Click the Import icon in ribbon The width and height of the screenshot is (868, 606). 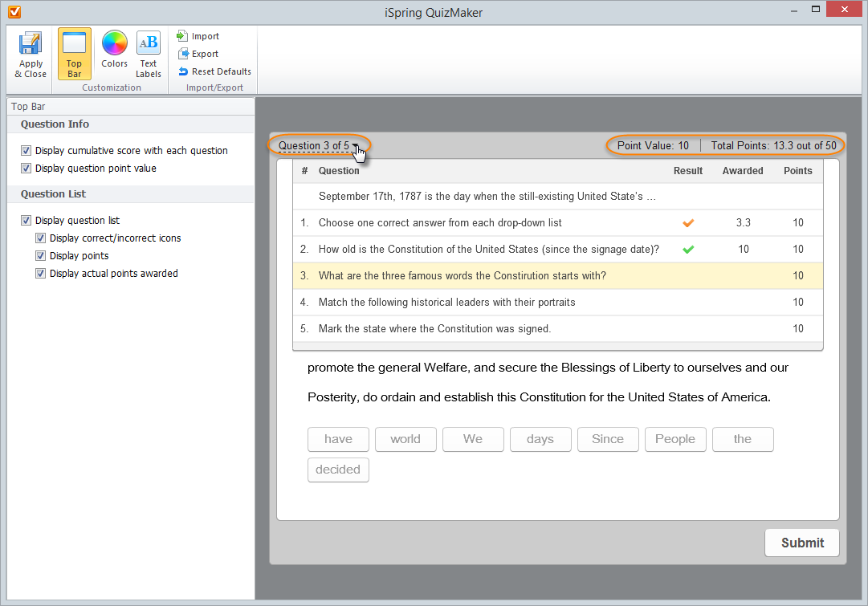click(x=182, y=36)
